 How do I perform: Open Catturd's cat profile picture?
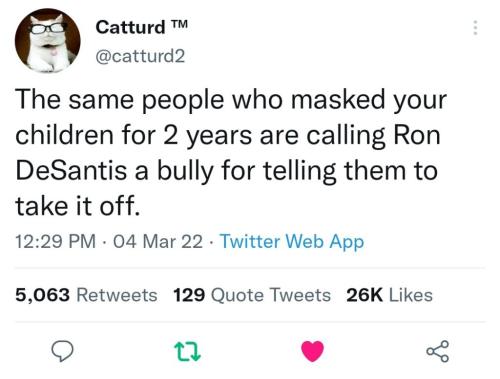click(x=48, y=41)
